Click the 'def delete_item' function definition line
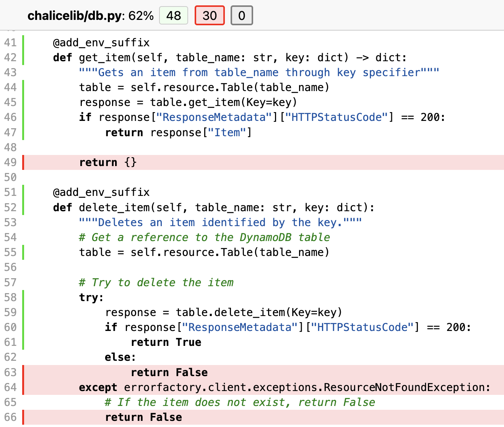 [214, 207]
